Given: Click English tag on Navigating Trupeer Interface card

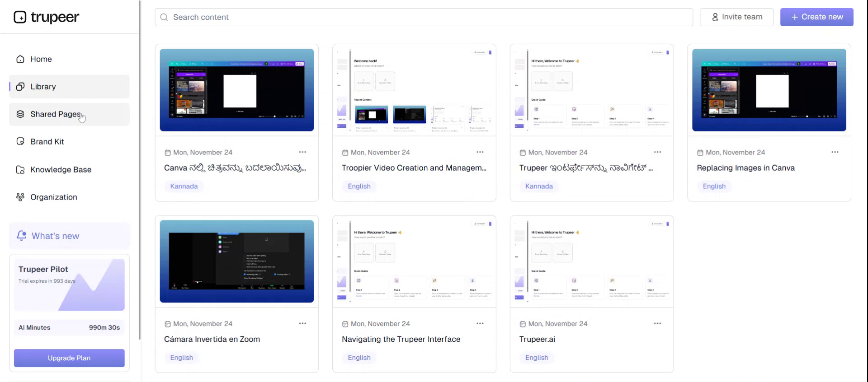Looking at the screenshot, I should tap(359, 358).
